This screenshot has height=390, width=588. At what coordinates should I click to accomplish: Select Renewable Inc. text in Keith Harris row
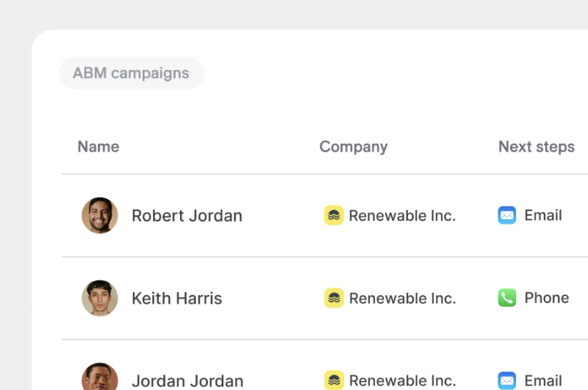pos(402,298)
